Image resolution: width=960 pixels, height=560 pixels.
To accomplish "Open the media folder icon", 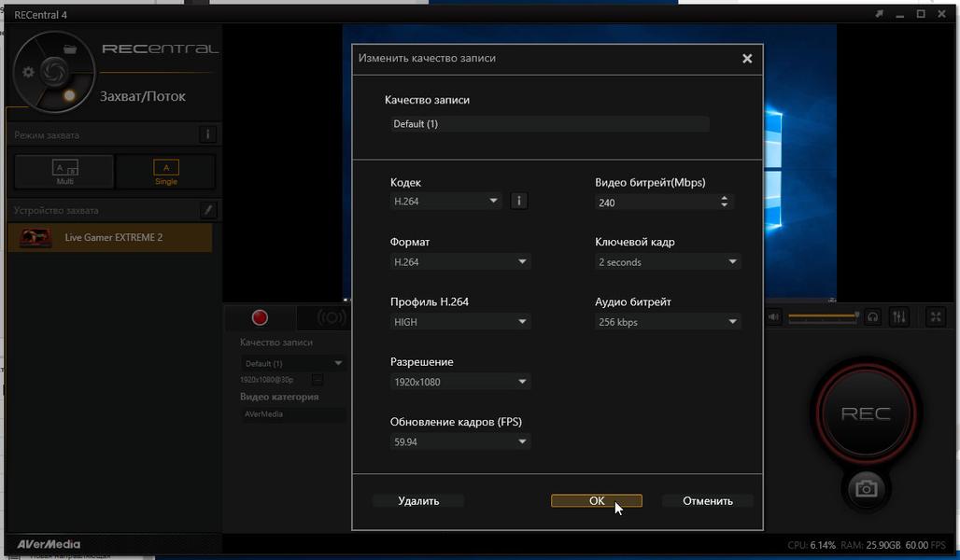I will coord(70,49).
